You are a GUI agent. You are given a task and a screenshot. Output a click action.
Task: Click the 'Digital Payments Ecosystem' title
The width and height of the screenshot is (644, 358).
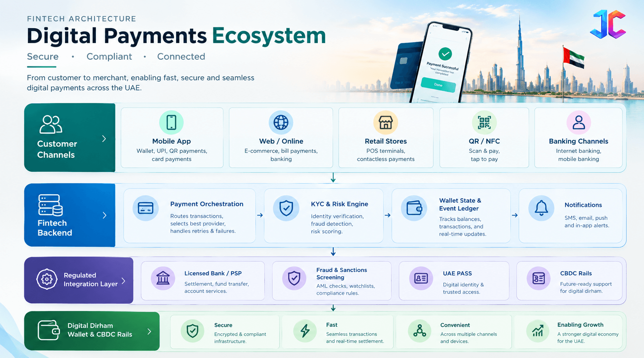pos(176,36)
